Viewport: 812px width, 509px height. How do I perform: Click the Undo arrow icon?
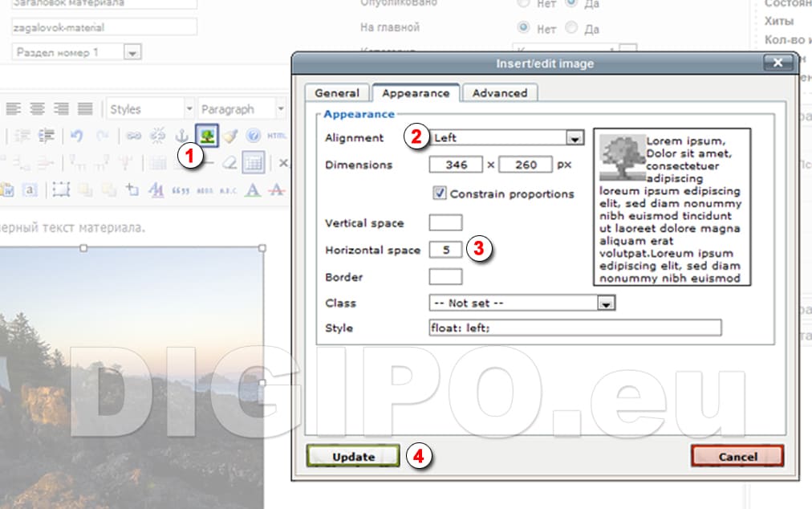tap(76, 136)
